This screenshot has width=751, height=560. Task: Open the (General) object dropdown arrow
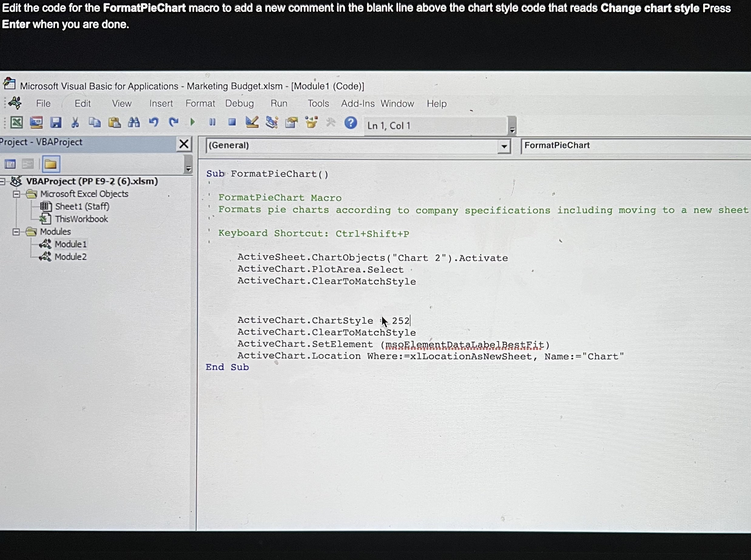[504, 146]
